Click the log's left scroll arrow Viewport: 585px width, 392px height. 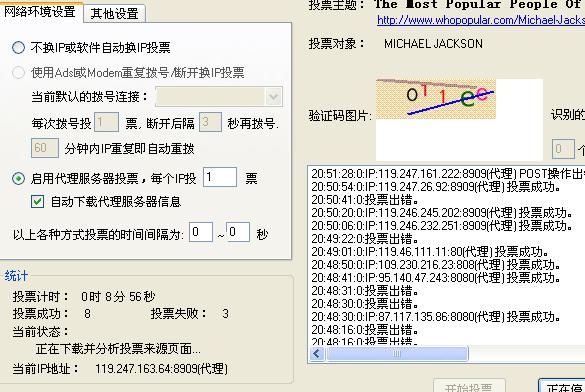(317, 354)
